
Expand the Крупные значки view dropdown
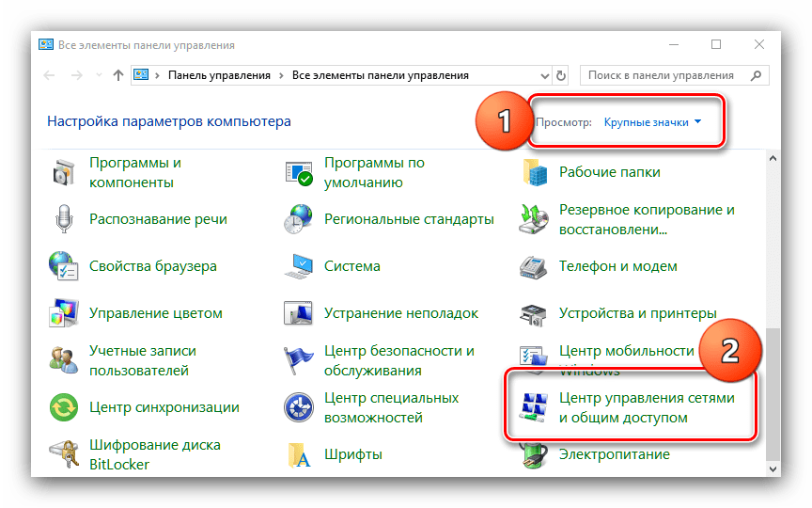pos(652,122)
